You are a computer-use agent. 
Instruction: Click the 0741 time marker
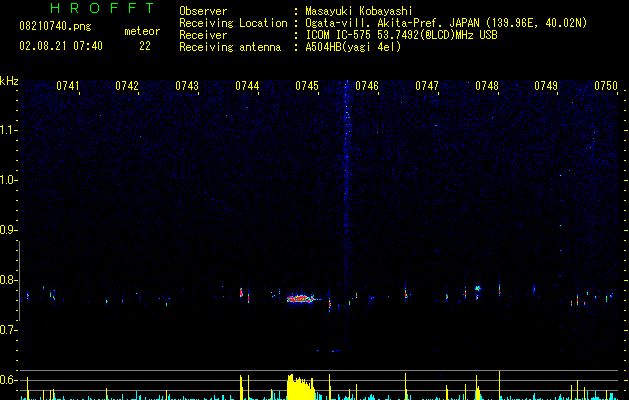point(67,86)
